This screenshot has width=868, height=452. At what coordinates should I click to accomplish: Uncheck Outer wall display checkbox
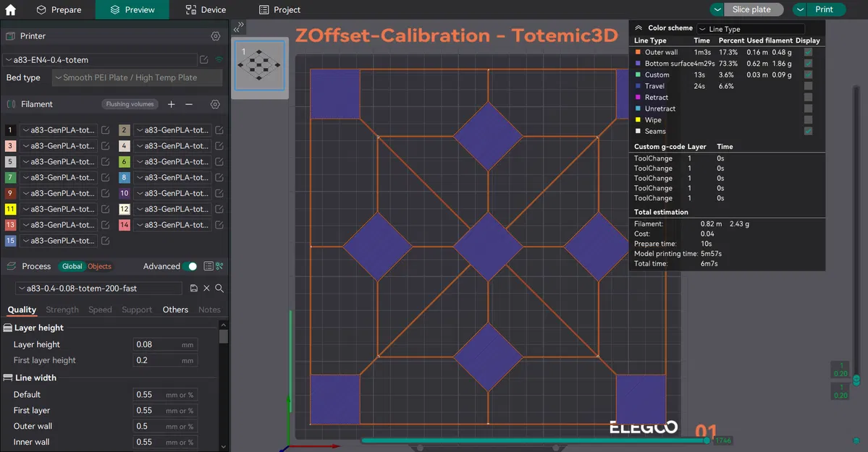pos(808,52)
